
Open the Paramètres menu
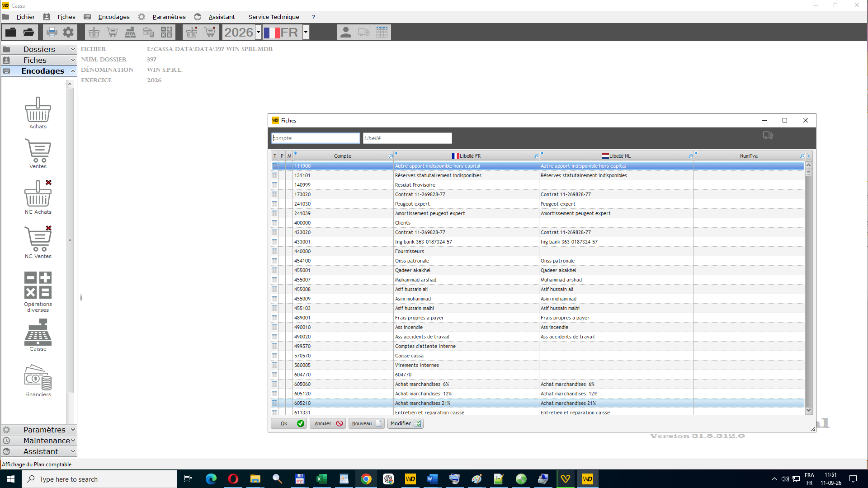169,17
